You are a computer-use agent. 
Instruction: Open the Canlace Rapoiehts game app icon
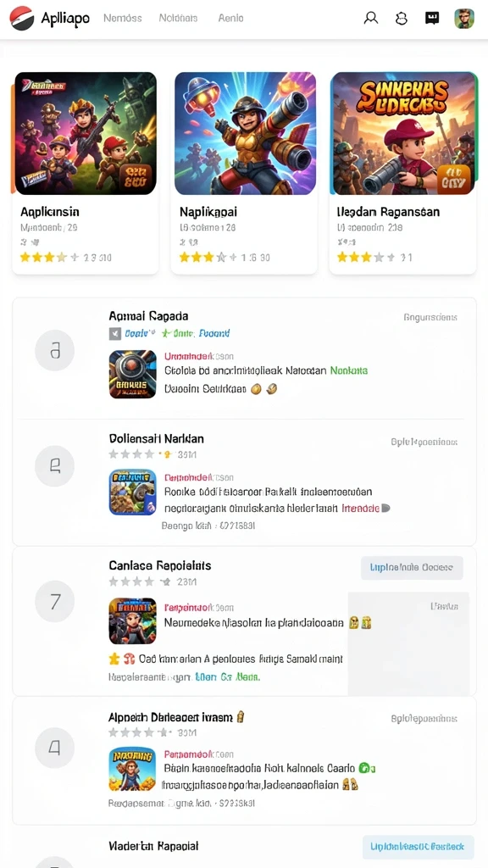133,620
